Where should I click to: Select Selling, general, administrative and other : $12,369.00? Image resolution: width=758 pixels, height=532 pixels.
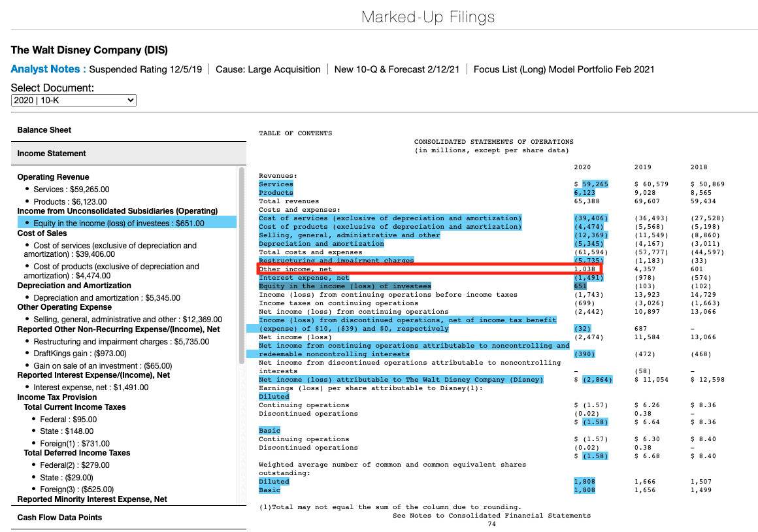[127, 320]
